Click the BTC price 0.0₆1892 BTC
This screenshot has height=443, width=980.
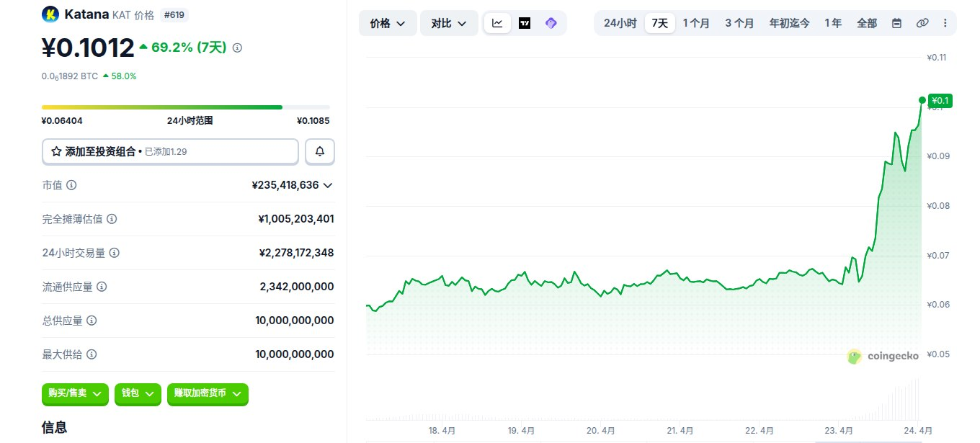tap(70, 76)
